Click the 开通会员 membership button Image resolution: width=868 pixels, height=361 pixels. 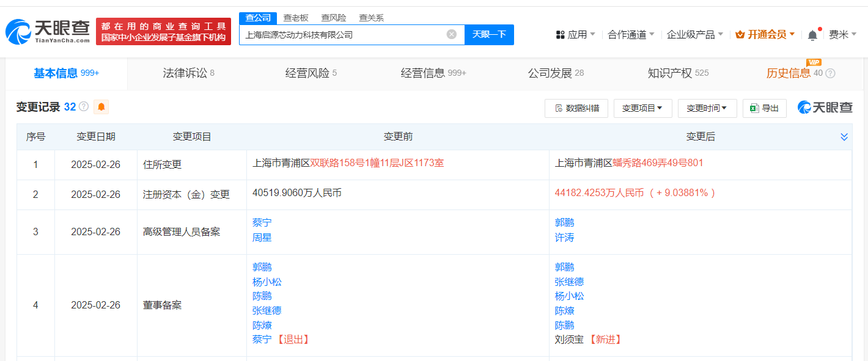(x=765, y=35)
